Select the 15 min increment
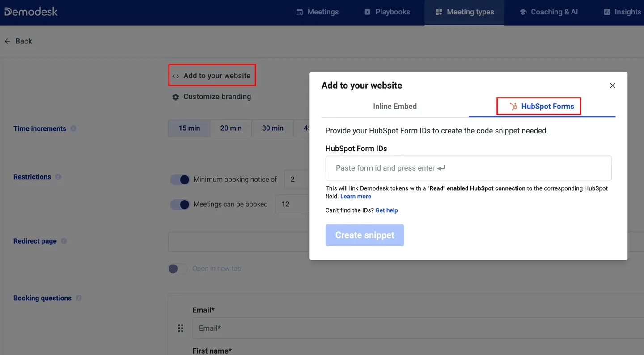Screen dimensions: 644x355 point(189,128)
